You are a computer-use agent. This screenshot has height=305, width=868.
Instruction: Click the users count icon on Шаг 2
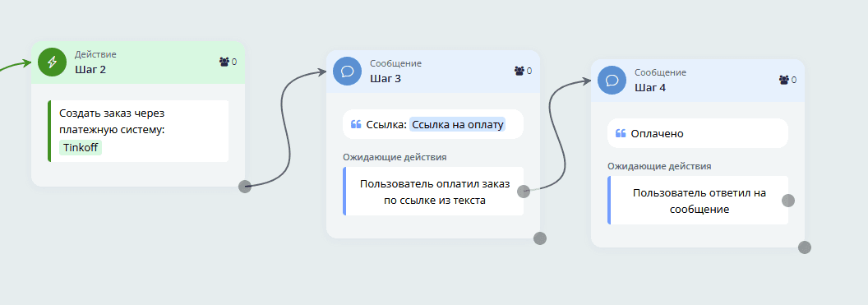click(224, 62)
